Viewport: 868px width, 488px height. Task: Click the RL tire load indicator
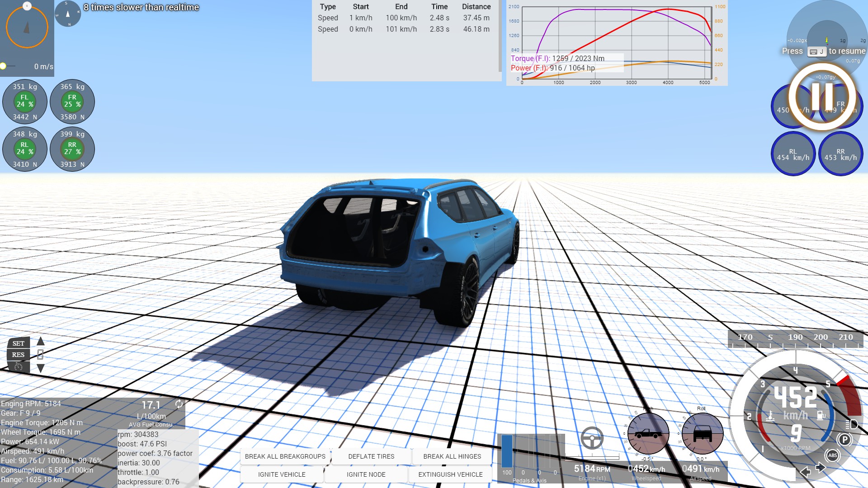pyautogui.click(x=25, y=149)
